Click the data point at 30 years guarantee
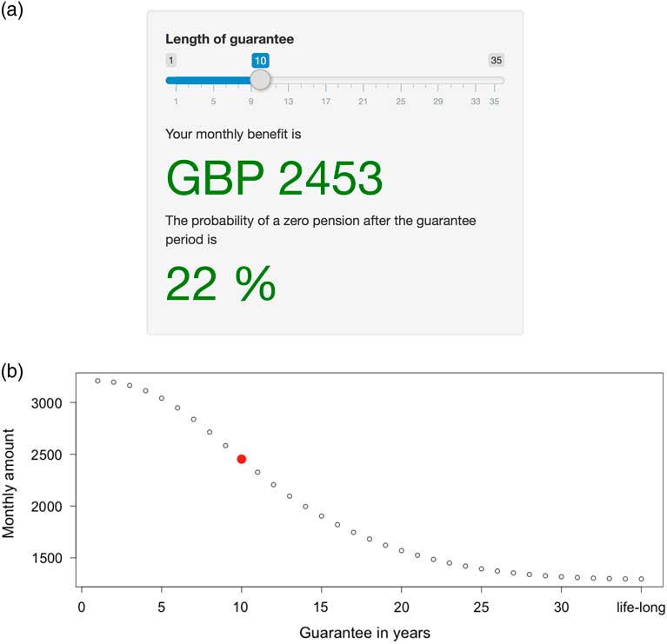667x644 pixels. (562, 576)
